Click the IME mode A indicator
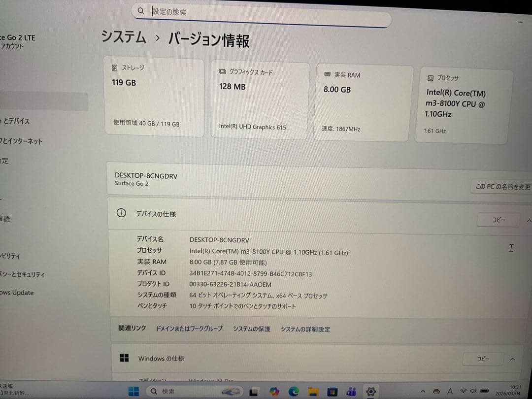532x399 pixels. point(450,391)
